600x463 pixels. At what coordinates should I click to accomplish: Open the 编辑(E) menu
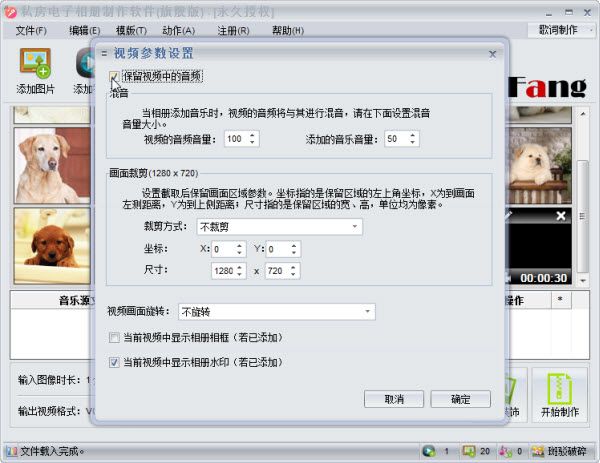(x=85, y=30)
